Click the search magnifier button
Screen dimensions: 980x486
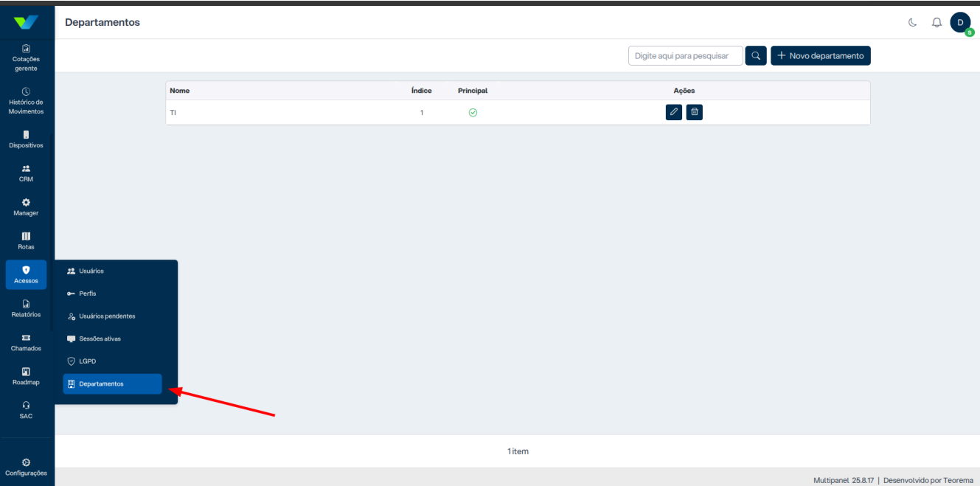[x=756, y=56]
